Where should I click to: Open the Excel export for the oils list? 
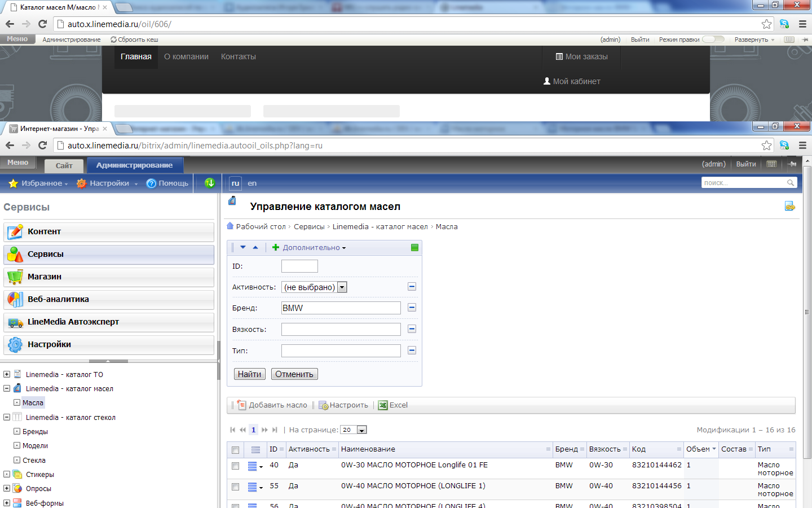(x=383, y=405)
